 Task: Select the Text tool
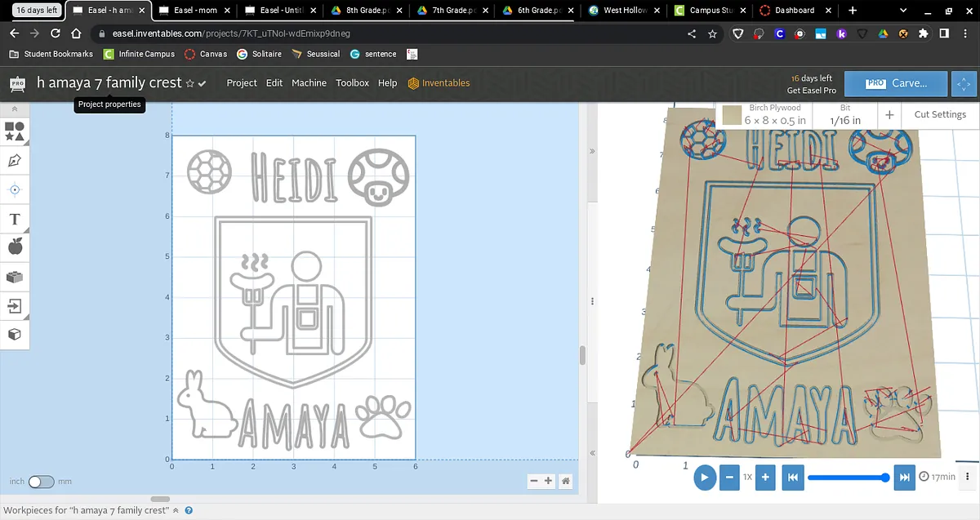(15, 219)
